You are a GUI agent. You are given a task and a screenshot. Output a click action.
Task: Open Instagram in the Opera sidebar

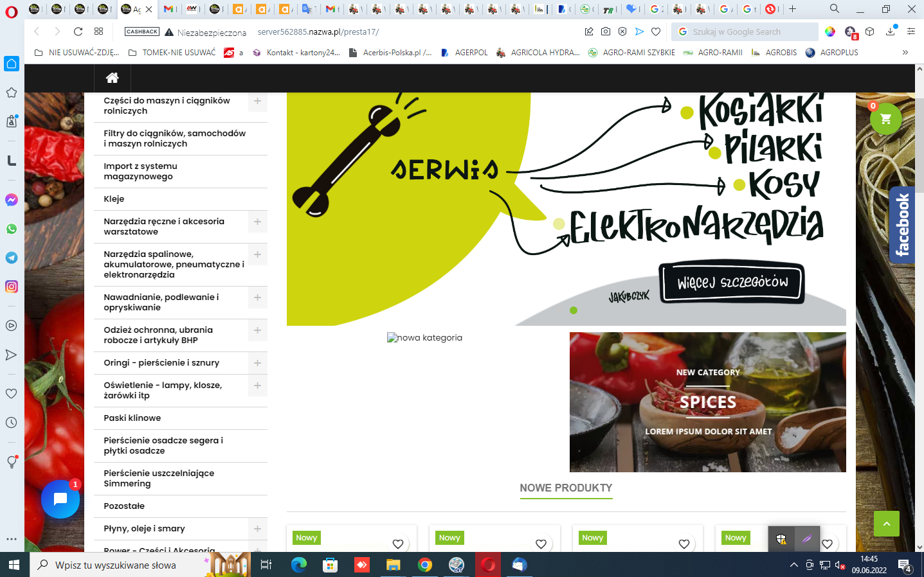click(12, 287)
